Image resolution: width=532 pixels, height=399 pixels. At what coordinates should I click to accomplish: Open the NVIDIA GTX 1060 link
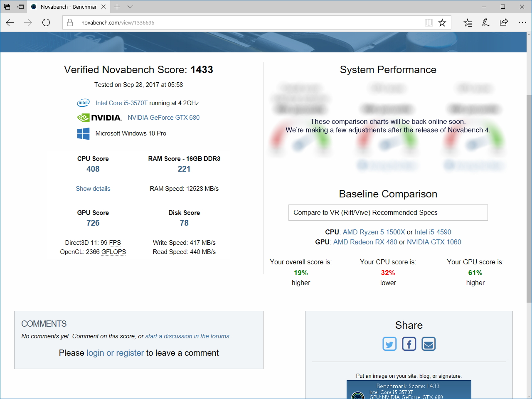click(x=434, y=242)
